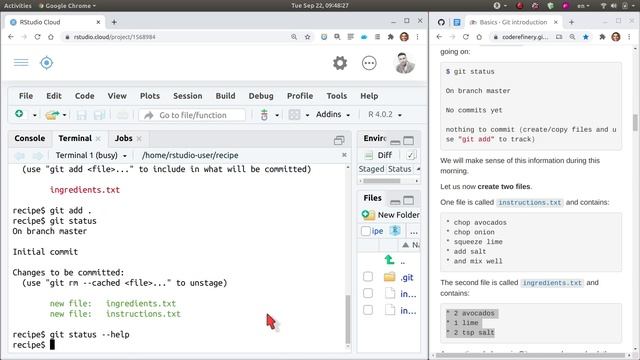Click the Save current document icon
The image size is (640, 360).
point(82,115)
